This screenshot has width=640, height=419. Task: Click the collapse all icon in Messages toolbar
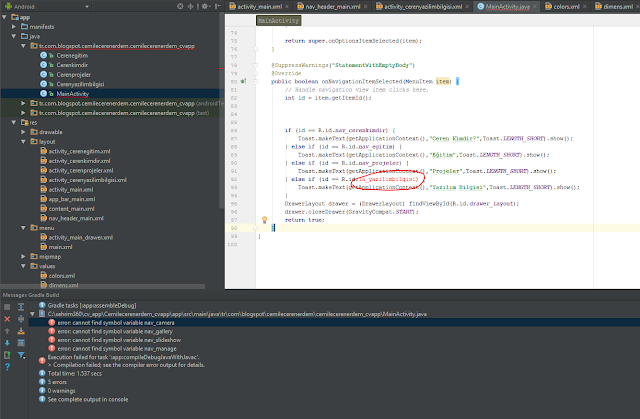coord(21,319)
